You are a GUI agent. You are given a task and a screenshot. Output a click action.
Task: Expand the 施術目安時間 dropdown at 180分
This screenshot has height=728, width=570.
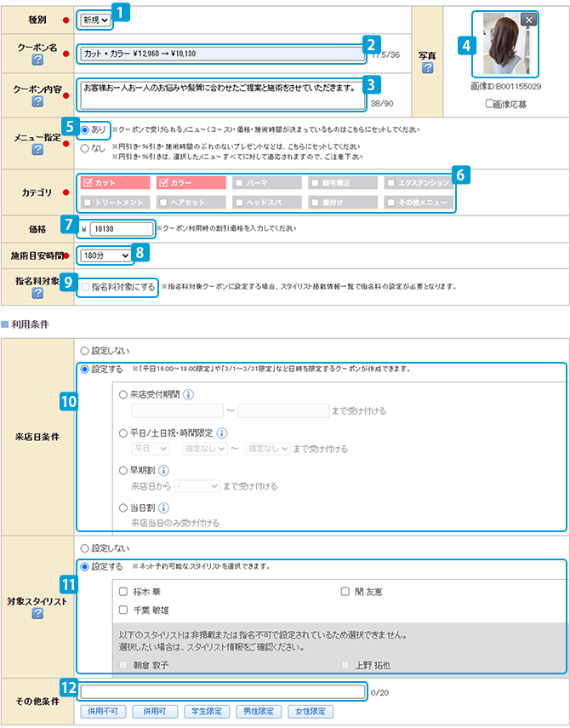pyautogui.click(x=105, y=255)
